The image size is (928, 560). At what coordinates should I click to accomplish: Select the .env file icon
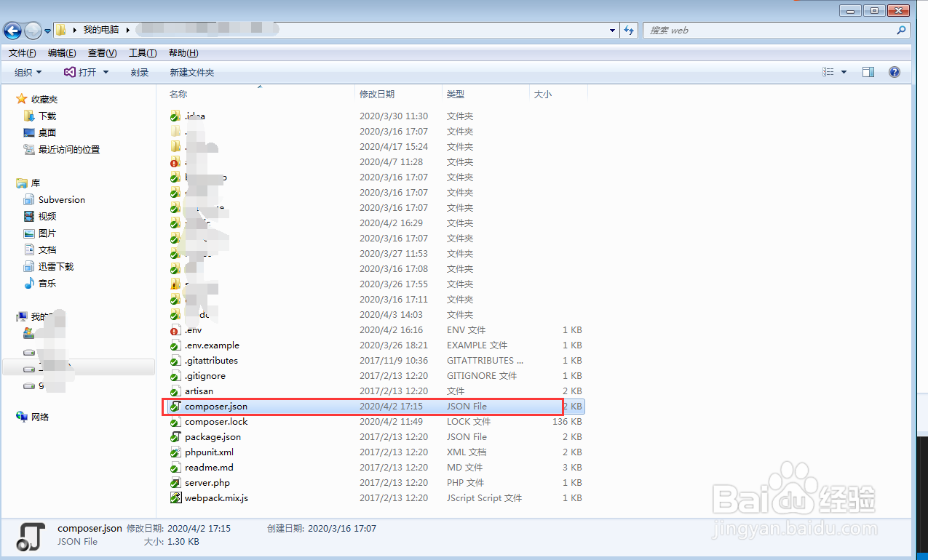[175, 330]
